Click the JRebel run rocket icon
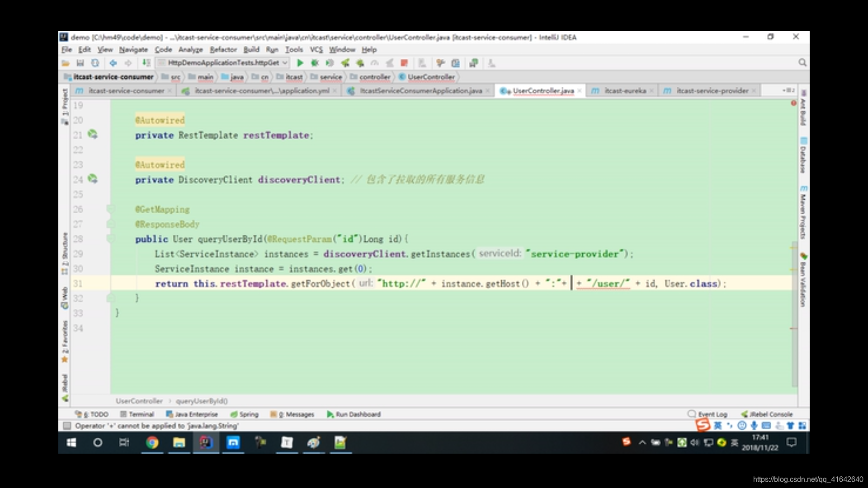 (x=345, y=63)
